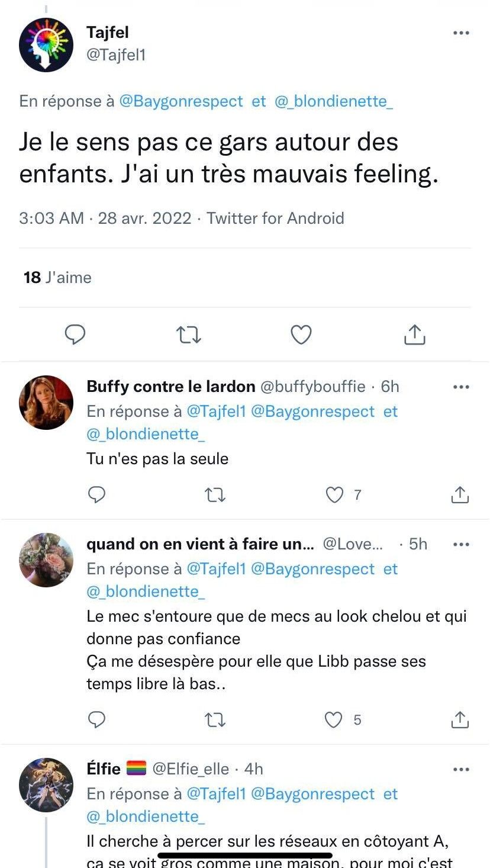Image resolution: width=490 pixels, height=868 pixels.
Task: Reply to Tajfel's main tweet
Action: (x=75, y=335)
